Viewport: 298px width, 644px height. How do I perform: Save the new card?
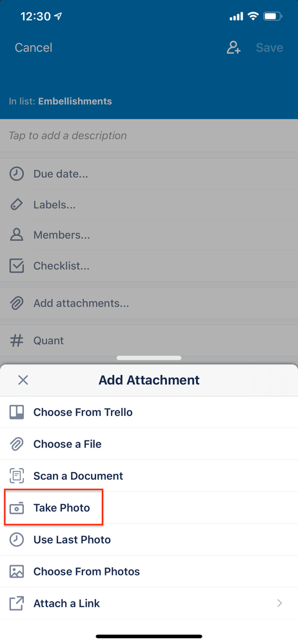(269, 48)
